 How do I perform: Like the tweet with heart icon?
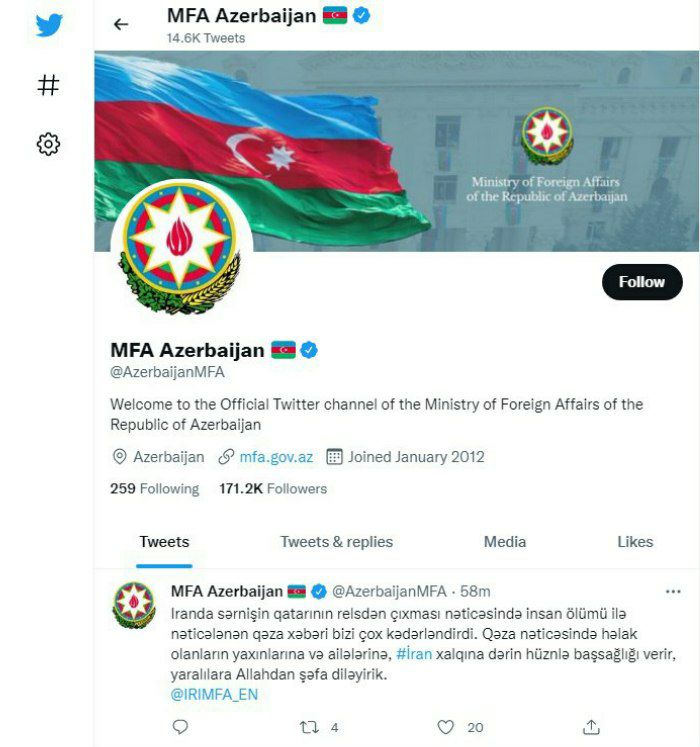(446, 727)
